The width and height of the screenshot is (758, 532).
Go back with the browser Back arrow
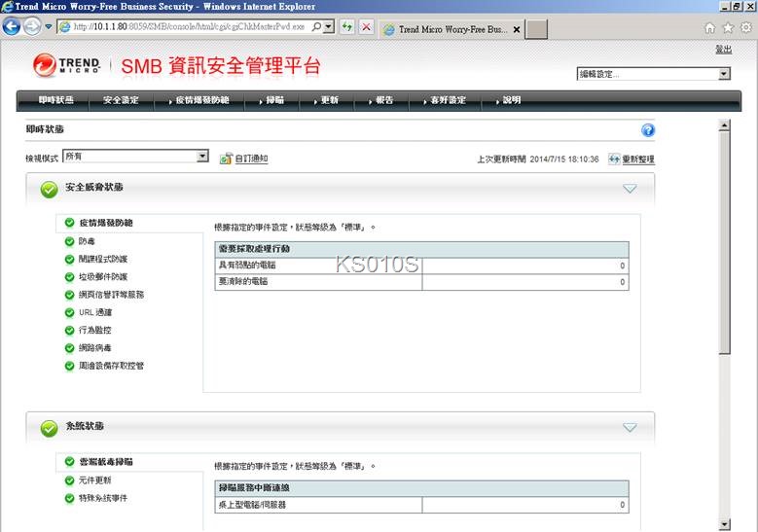[12, 26]
